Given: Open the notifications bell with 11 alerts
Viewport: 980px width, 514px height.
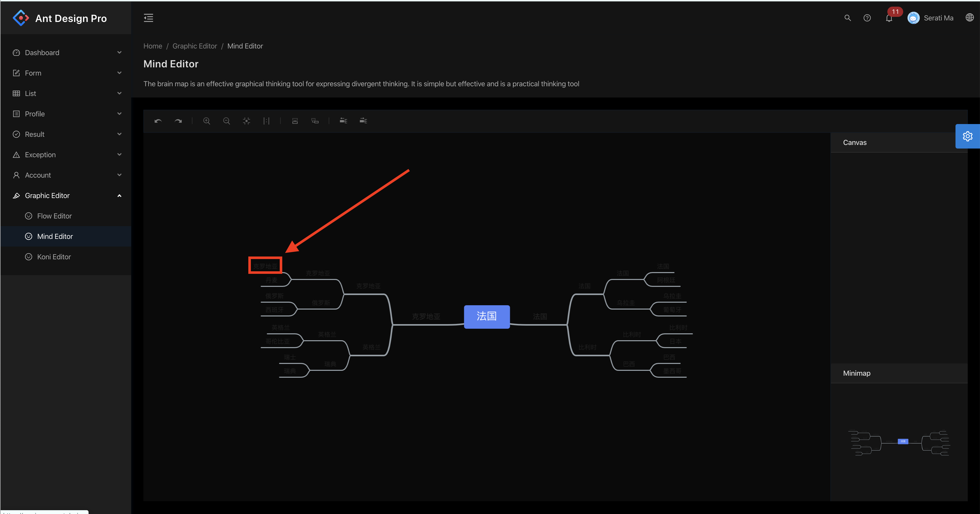Looking at the screenshot, I should (889, 18).
